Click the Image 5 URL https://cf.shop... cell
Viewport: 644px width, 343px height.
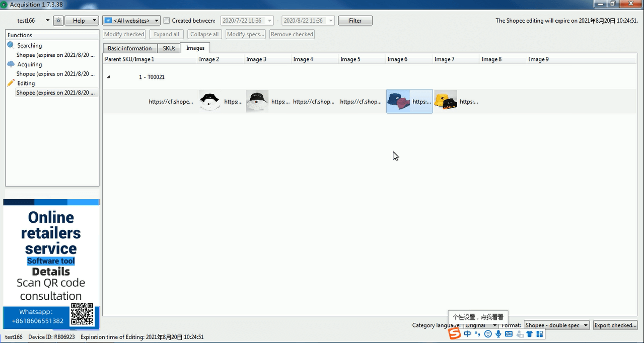click(361, 102)
